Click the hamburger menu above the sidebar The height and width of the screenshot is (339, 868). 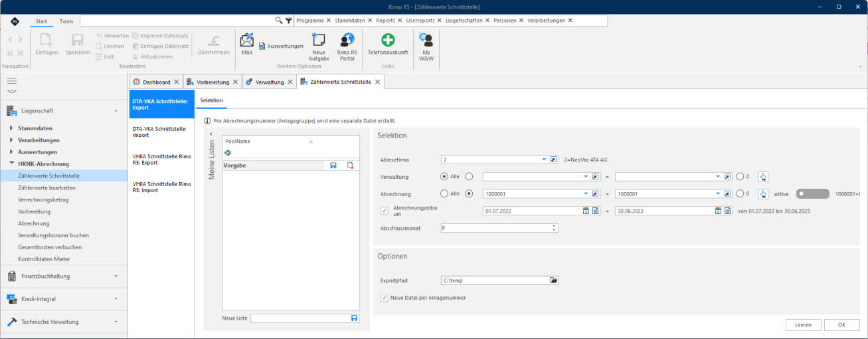(11, 80)
